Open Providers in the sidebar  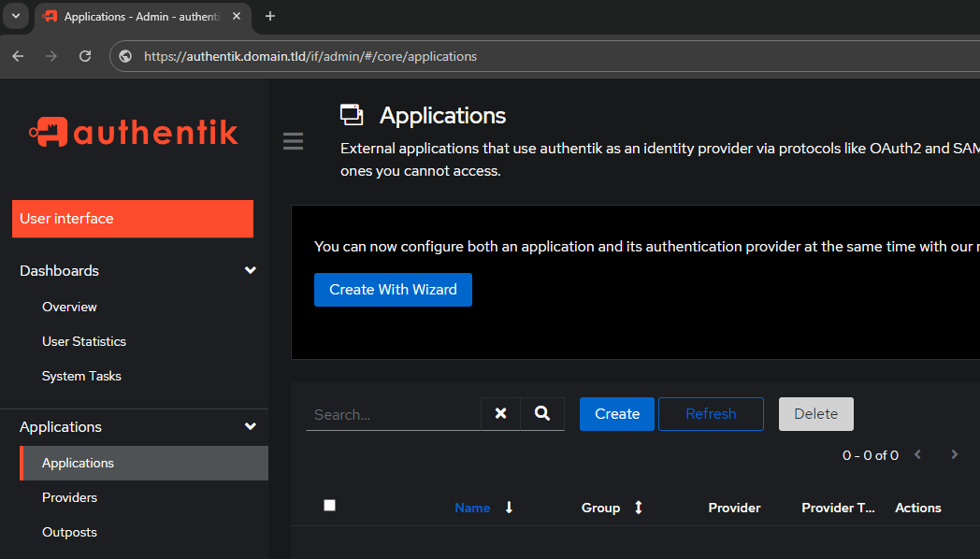click(69, 498)
